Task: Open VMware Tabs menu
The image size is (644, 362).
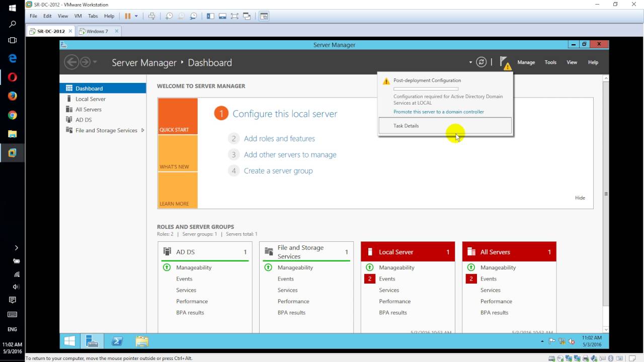Action: click(93, 16)
